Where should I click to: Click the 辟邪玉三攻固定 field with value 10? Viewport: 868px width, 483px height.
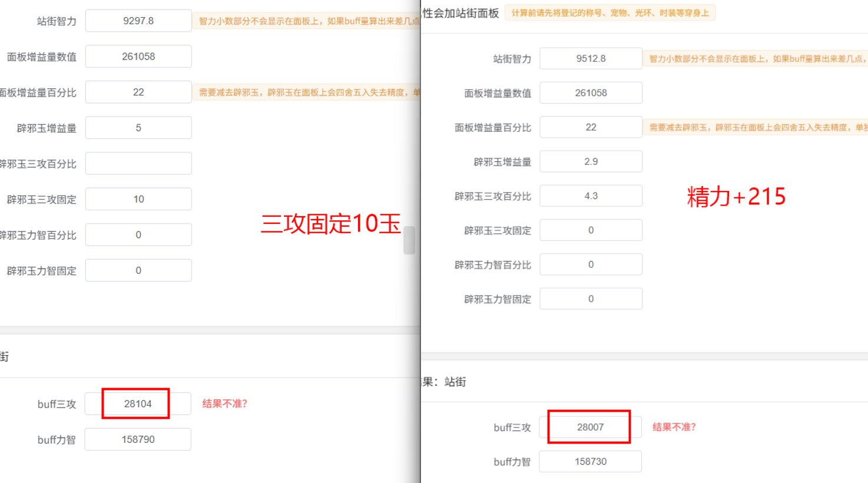tap(138, 199)
